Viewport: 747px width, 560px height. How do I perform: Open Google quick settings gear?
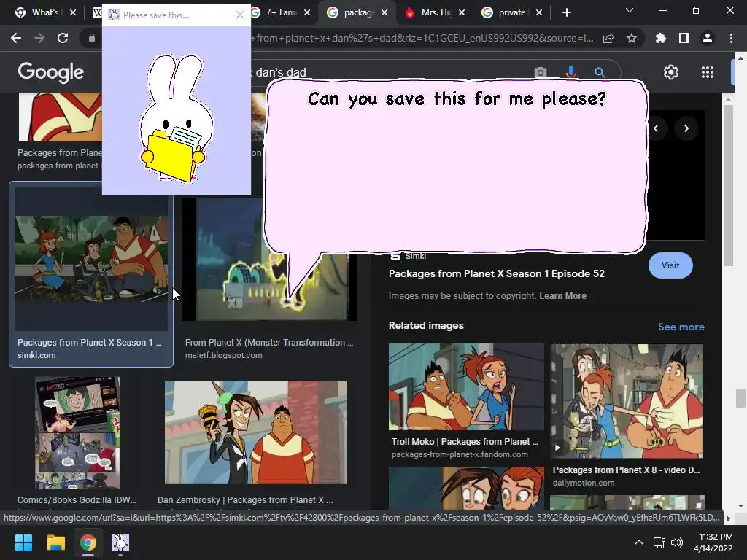[x=671, y=72]
